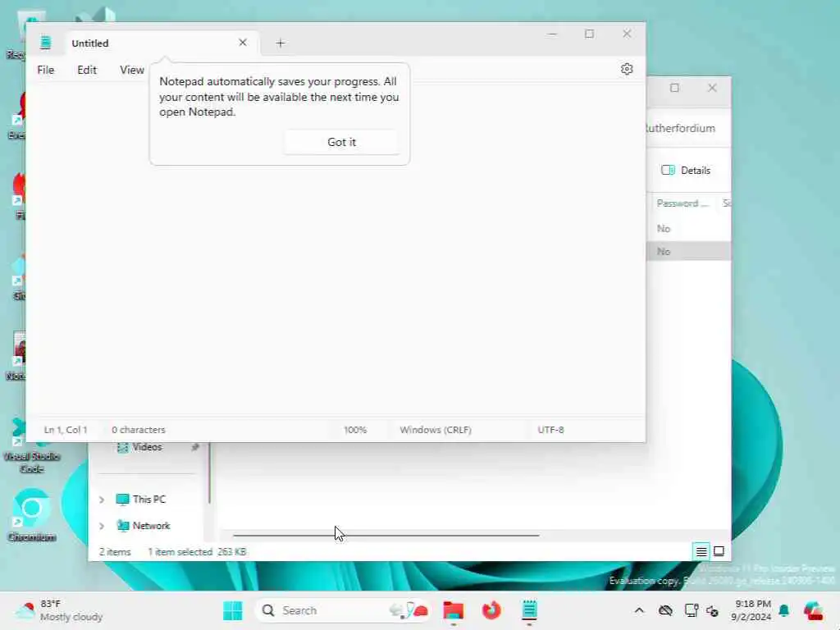
Task: Click the Rutherfordium address text in Explorer
Action: coord(680,129)
